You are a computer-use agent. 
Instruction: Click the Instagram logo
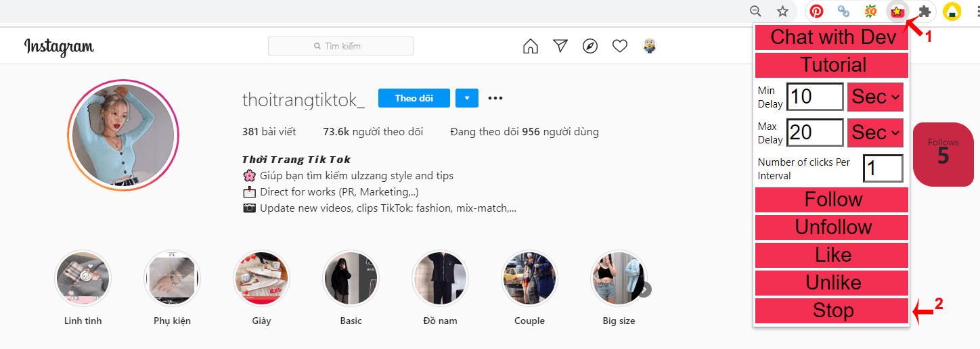(x=59, y=47)
